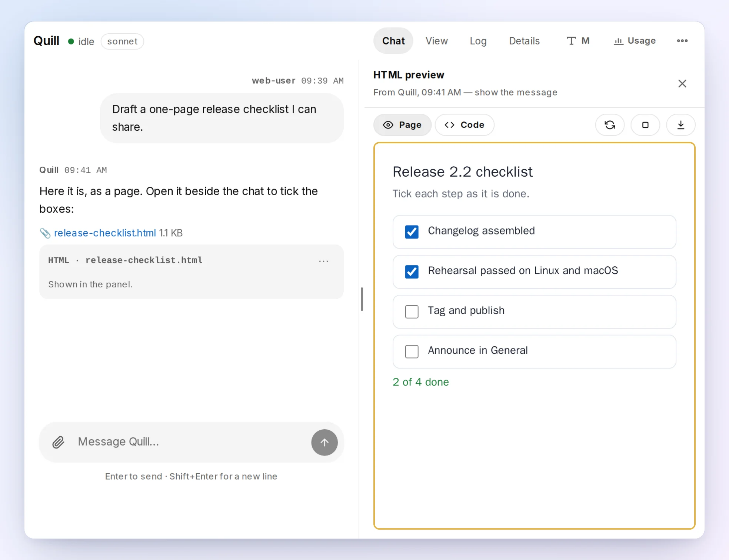Screen dimensions: 729x560
Task: Open the release-checklist.html card options menu
Action: click(x=324, y=261)
